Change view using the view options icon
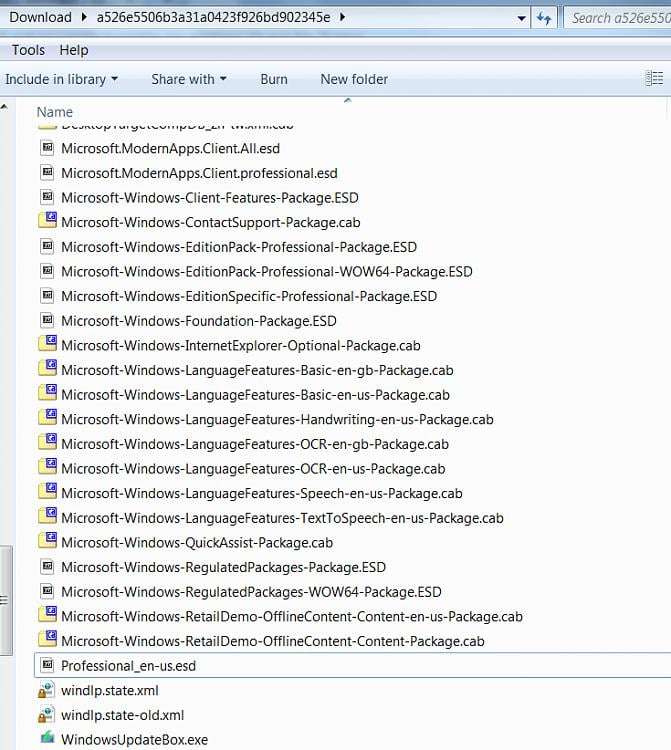671x750 pixels. click(x=654, y=78)
